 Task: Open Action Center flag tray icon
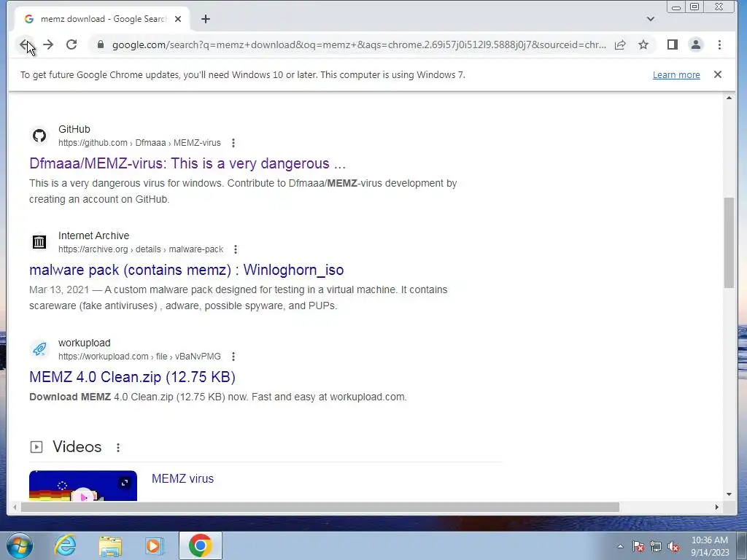click(638, 546)
